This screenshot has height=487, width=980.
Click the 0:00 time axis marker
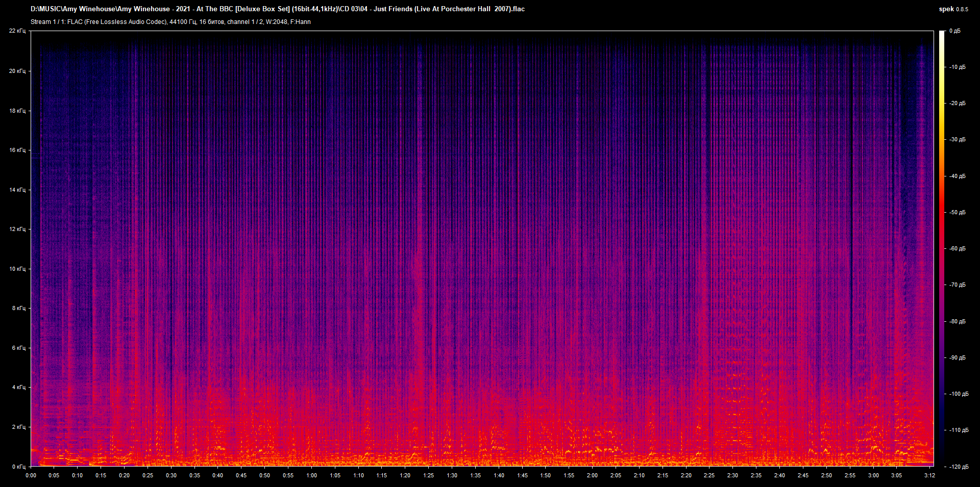tap(31, 475)
